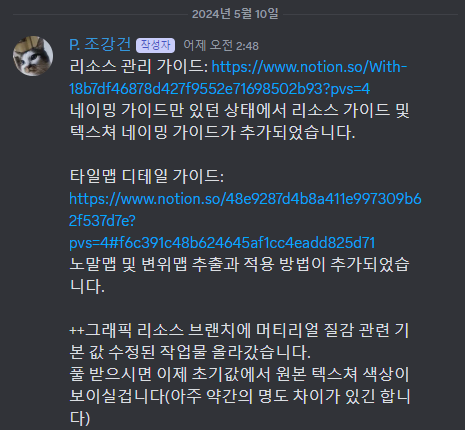Click the 작성자 badge next to the username
Screen dimensions: 465x430
(x=155, y=45)
